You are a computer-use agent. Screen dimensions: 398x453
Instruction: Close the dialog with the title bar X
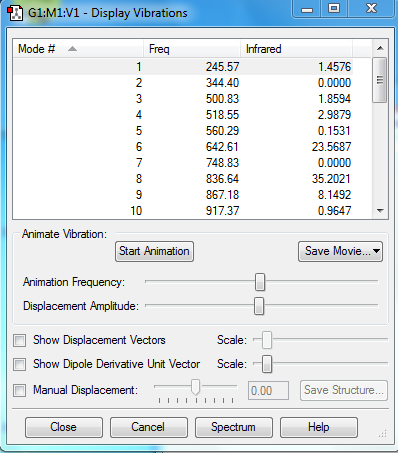(371, 8)
